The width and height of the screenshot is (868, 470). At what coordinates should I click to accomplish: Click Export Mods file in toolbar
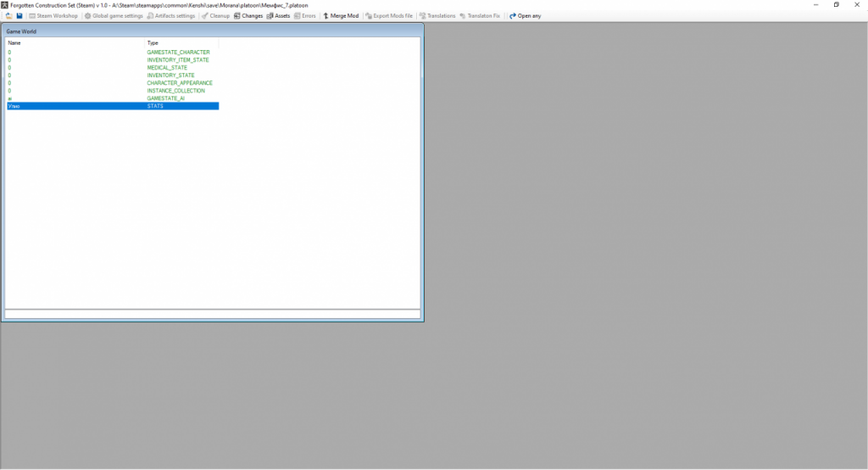tap(388, 15)
